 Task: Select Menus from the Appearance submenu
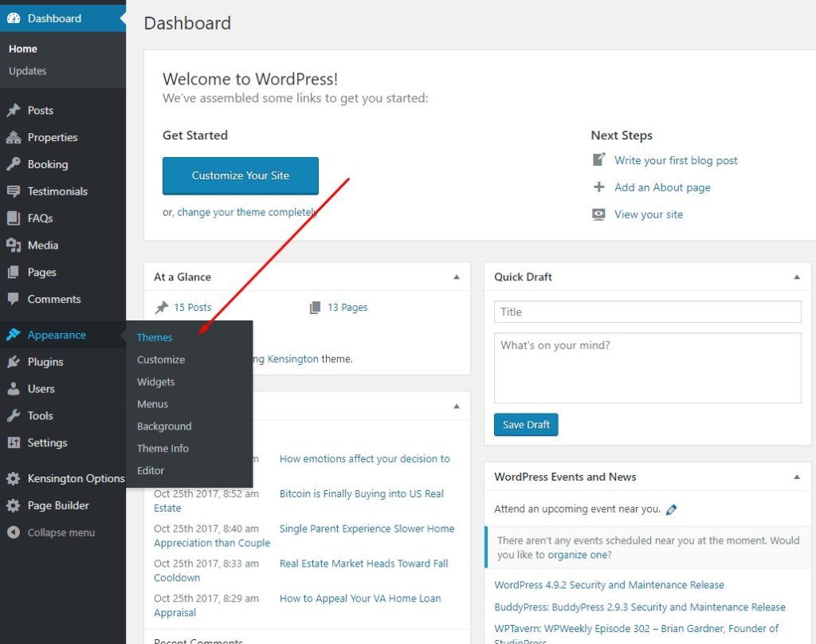pos(152,404)
